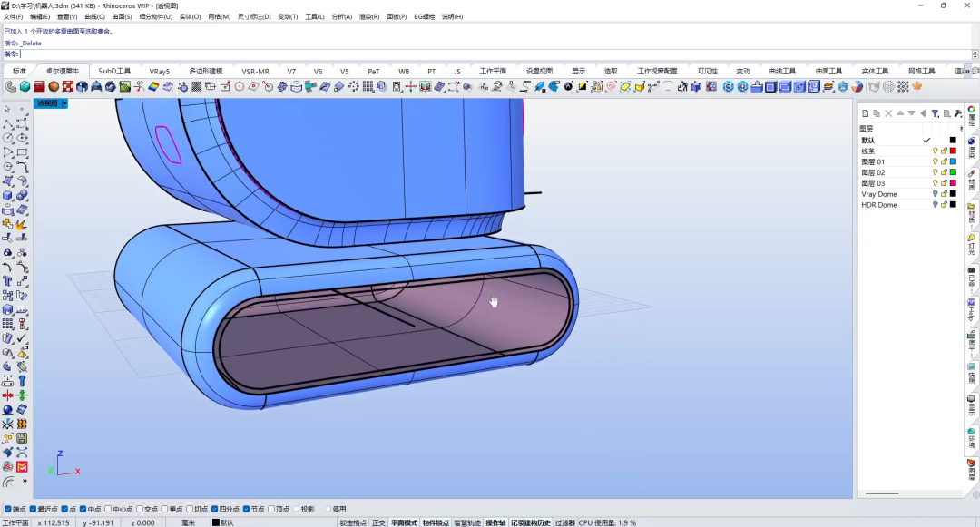Click the teal cube icon in toolbar
This screenshot has height=527, width=980.
point(25,87)
